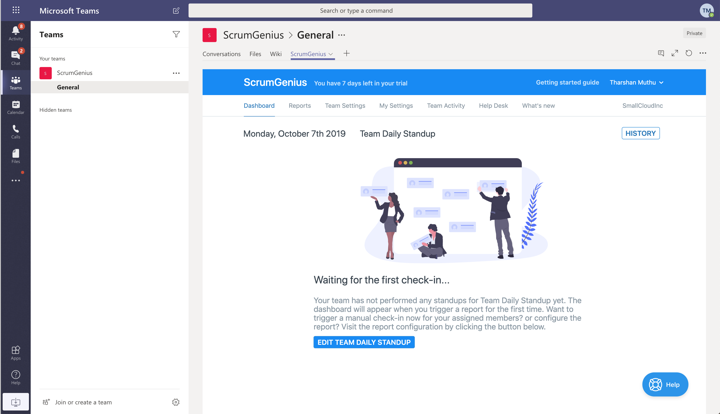Open the Help Desk tab
The height and width of the screenshot is (414, 720).
click(x=493, y=106)
